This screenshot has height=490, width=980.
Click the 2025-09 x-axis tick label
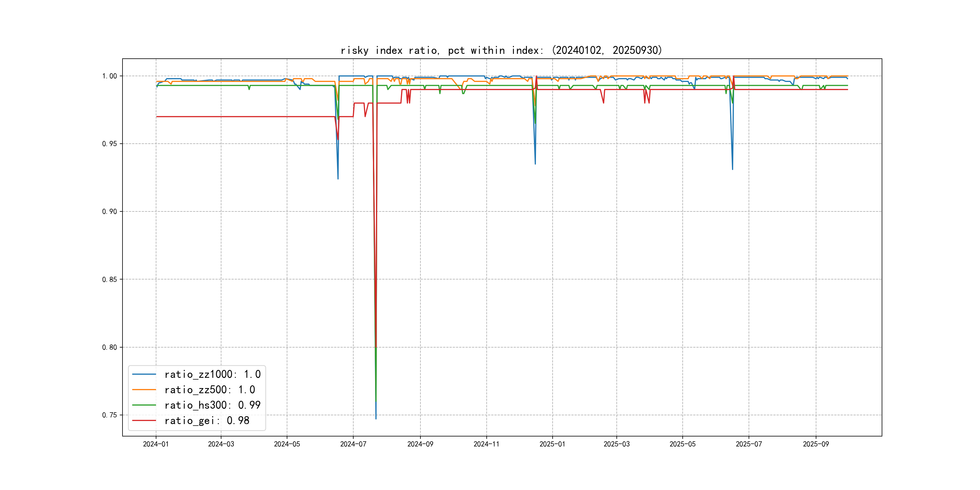816,444
